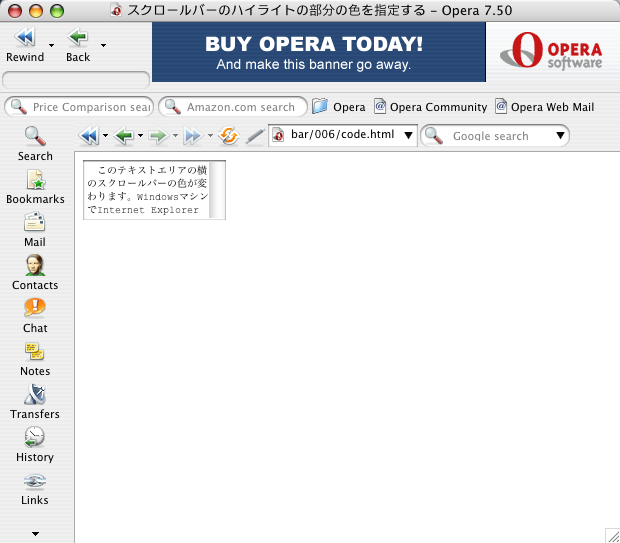Open the Search panel in sidebar
This screenshot has height=543, width=620.
[35, 143]
